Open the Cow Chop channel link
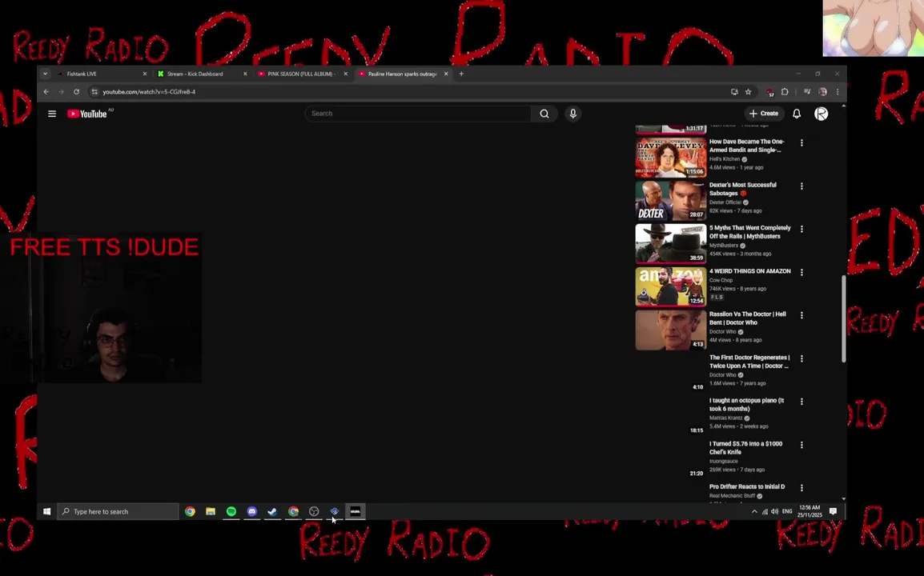 721,280
